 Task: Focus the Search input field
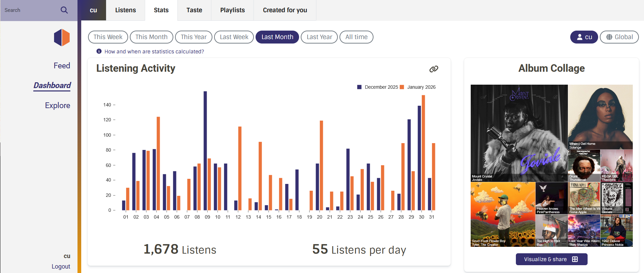pyautogui.click(x=31, y=10)
